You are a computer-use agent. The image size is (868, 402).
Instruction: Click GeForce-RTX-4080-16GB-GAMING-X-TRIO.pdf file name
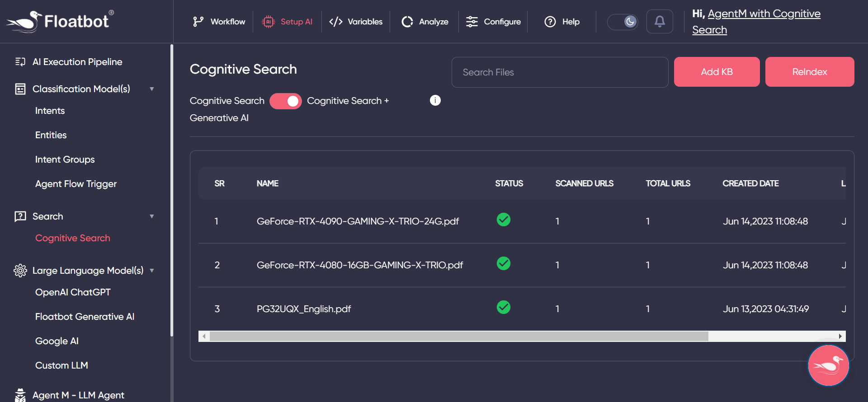tap(360, 265)
